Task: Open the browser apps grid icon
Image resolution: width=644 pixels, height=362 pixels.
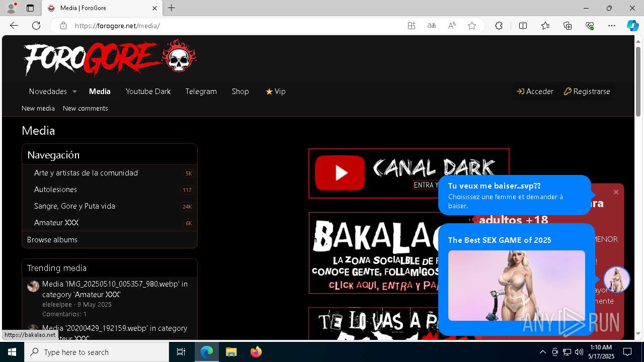Action: tap(412, 26)
